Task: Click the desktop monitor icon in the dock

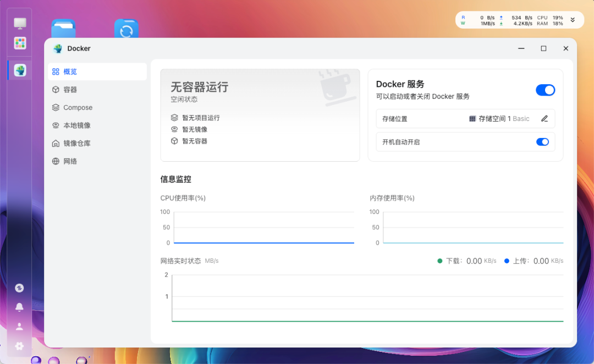Action: tap(20, 23)
